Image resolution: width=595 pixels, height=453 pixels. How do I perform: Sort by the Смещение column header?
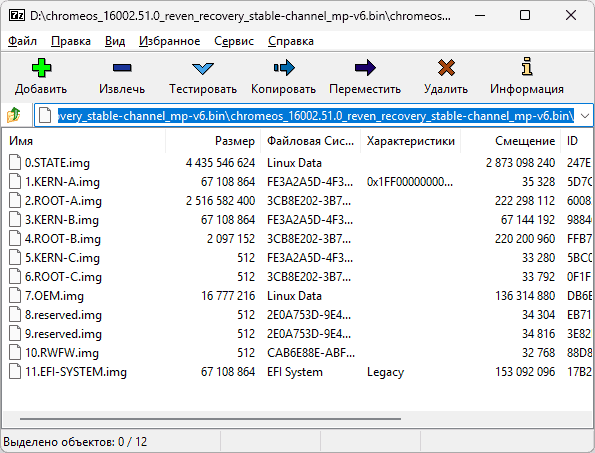pos(510,141)
